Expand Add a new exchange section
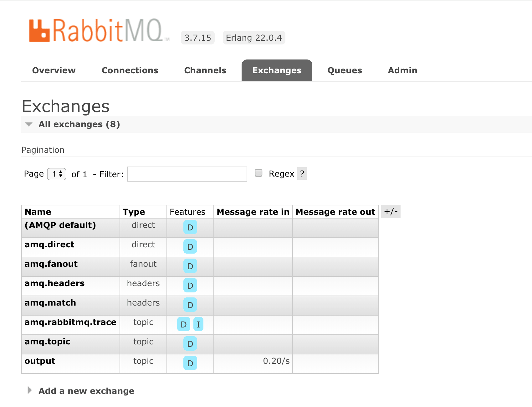The image size is (532, 407). pos(86,391)
